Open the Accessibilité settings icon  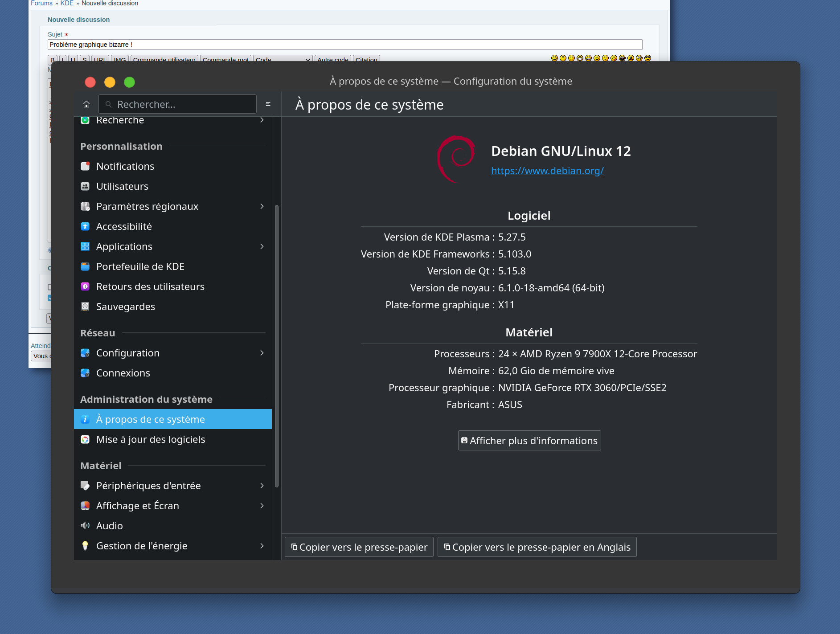[x=85, y=226]
